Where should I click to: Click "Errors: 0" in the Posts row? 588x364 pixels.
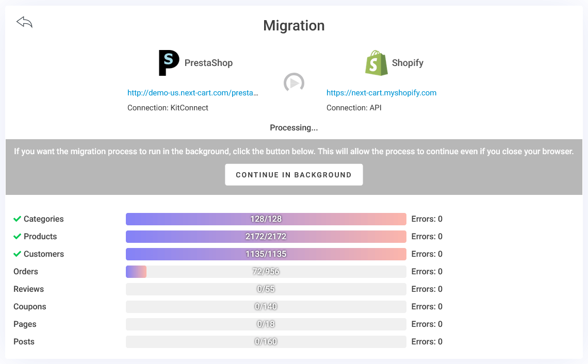427,342
